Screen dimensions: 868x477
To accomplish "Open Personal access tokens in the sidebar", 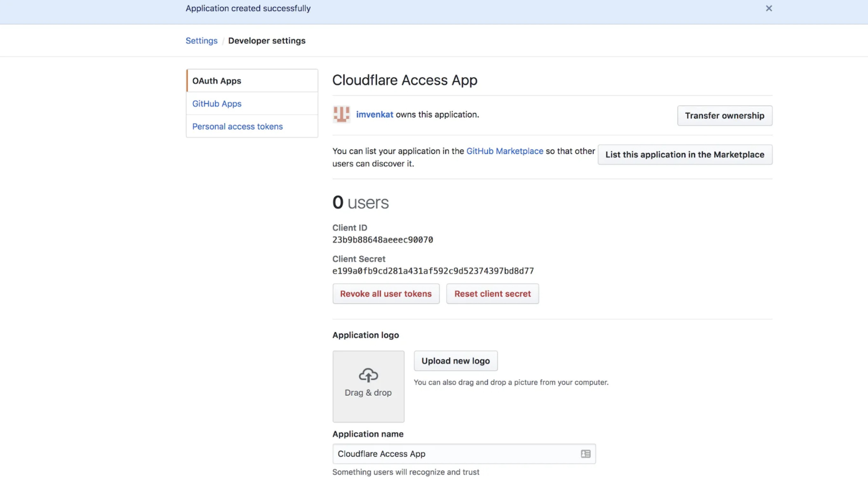I will click(252, 126).
